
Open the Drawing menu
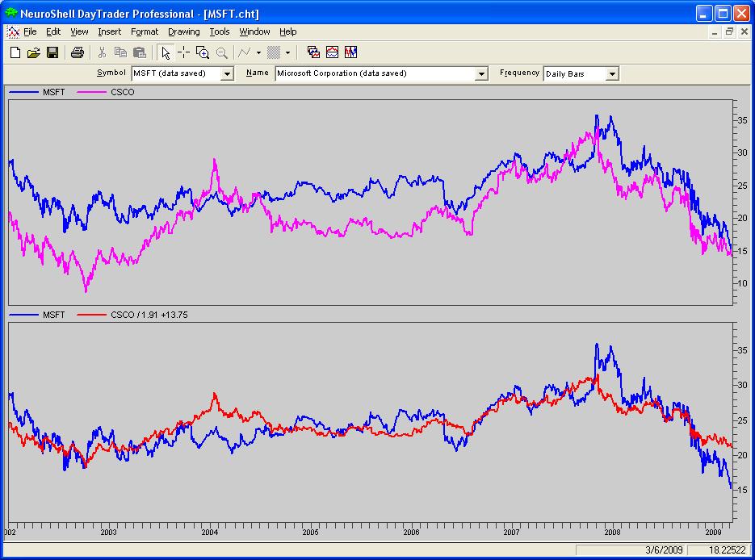click(x=184, y=31)
